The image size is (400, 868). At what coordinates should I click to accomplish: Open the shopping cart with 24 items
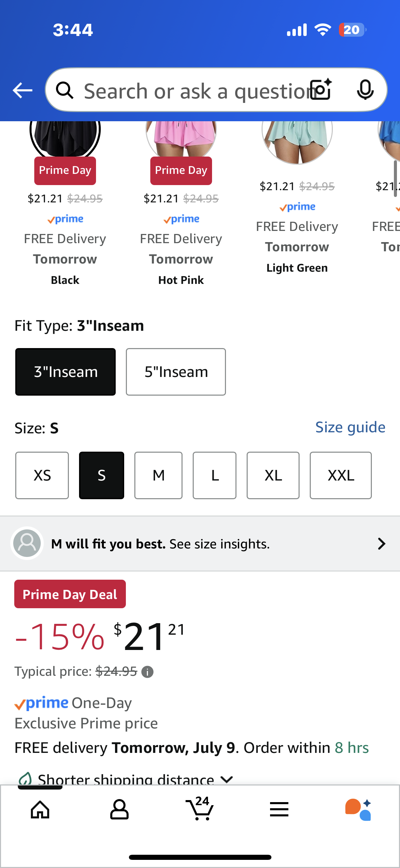[x=199, y=808]
